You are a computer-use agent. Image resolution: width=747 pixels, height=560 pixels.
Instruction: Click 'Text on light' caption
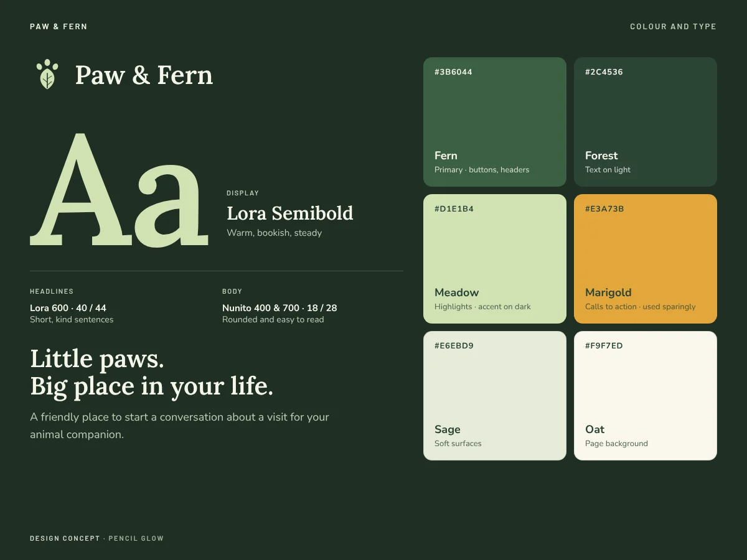(608, 170)
